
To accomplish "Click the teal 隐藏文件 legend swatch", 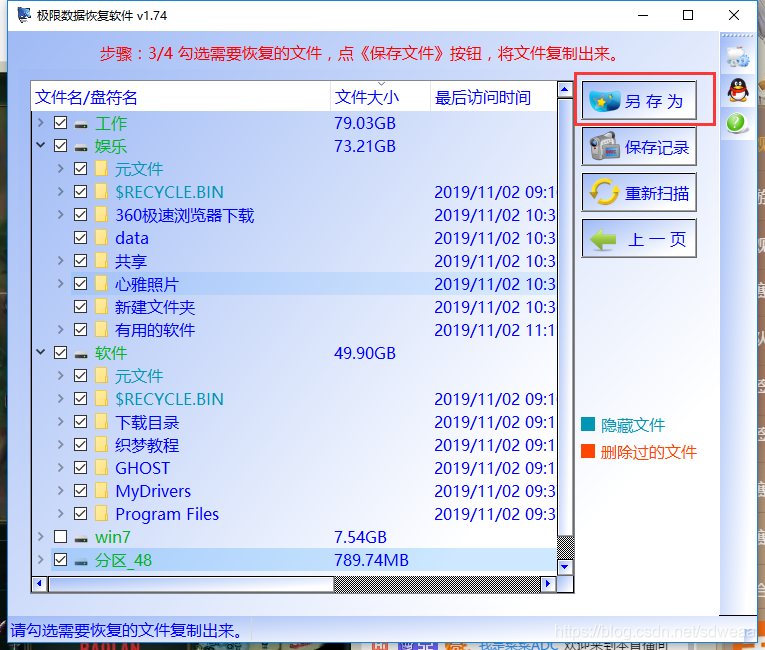I will tap(588, 425).
